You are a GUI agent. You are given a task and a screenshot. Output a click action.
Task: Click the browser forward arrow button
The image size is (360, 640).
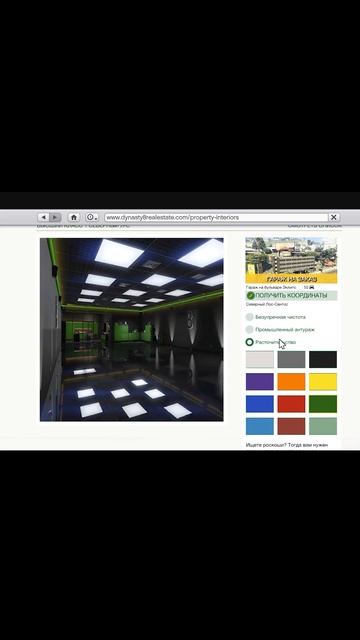(56, 218)
